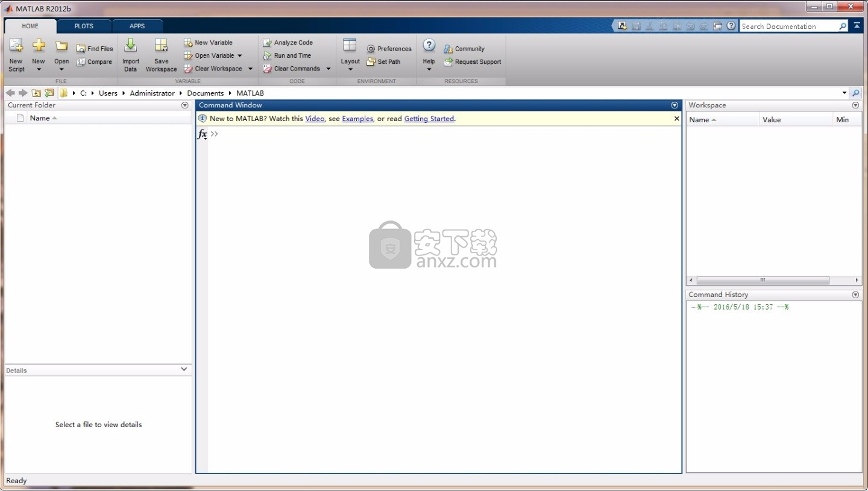This screenshot has height=491, width=868.
Task: Click Users in the address path
Action: [x=108, y=93]
